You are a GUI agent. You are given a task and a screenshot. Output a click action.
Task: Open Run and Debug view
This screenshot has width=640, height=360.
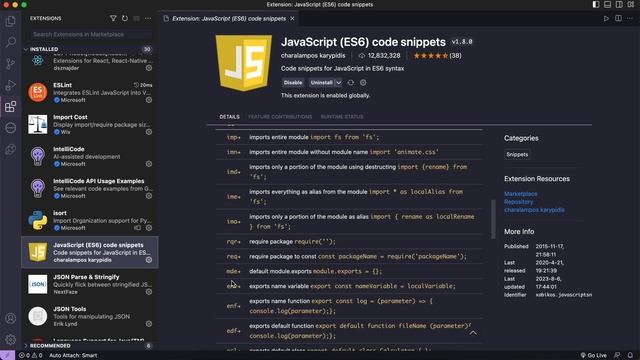click(x=11, y=85)
